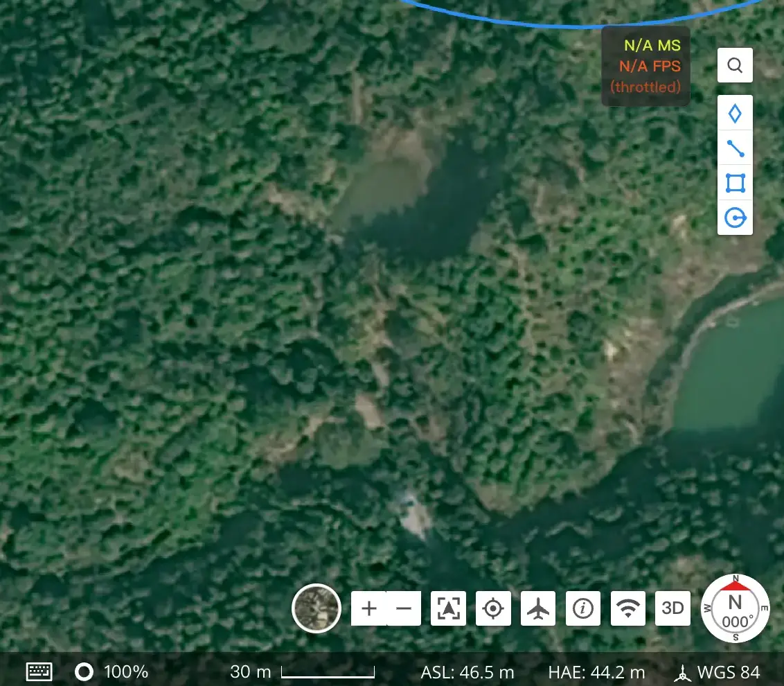
Task: Open the basemap imagery thumbnail
Action: 316,608
